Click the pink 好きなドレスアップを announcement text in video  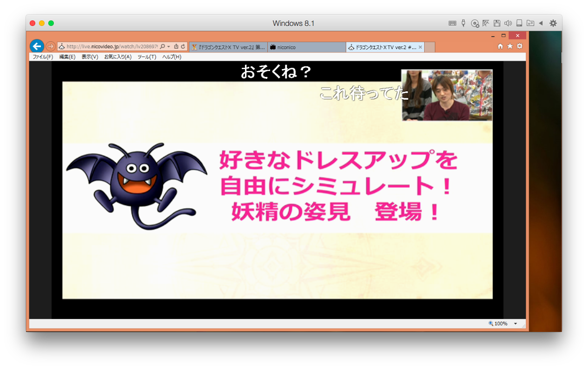(338, 160)
